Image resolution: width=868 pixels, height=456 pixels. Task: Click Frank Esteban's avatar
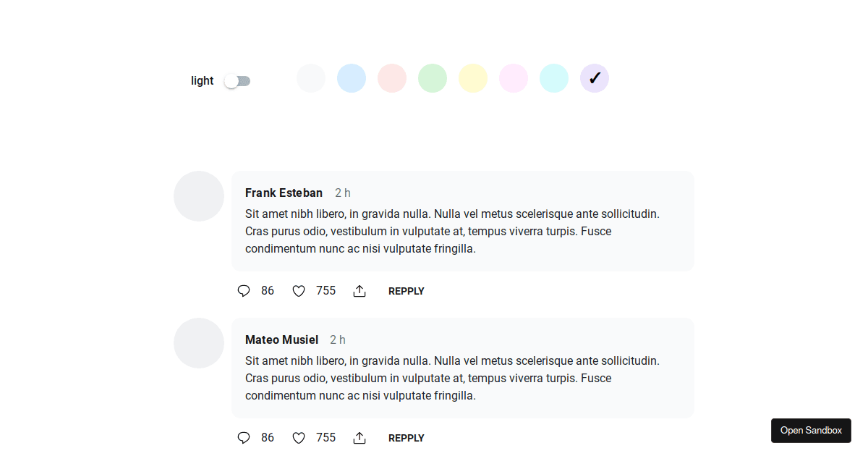199,196
